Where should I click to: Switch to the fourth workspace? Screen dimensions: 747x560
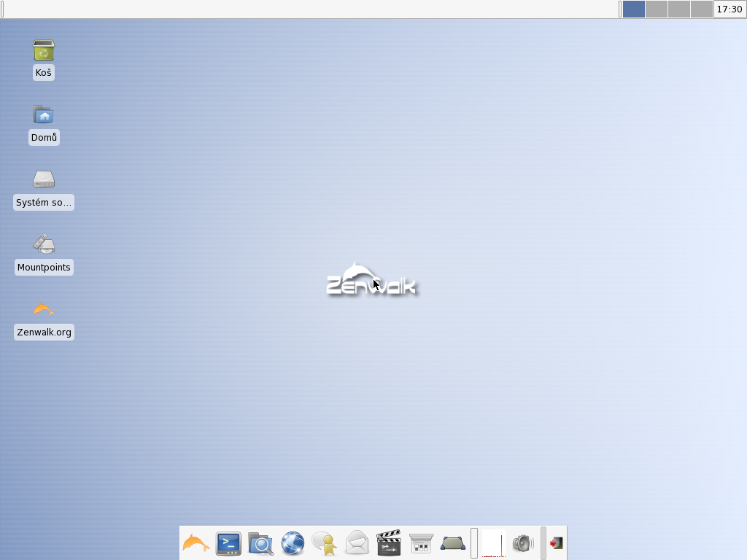pos(701,9)
